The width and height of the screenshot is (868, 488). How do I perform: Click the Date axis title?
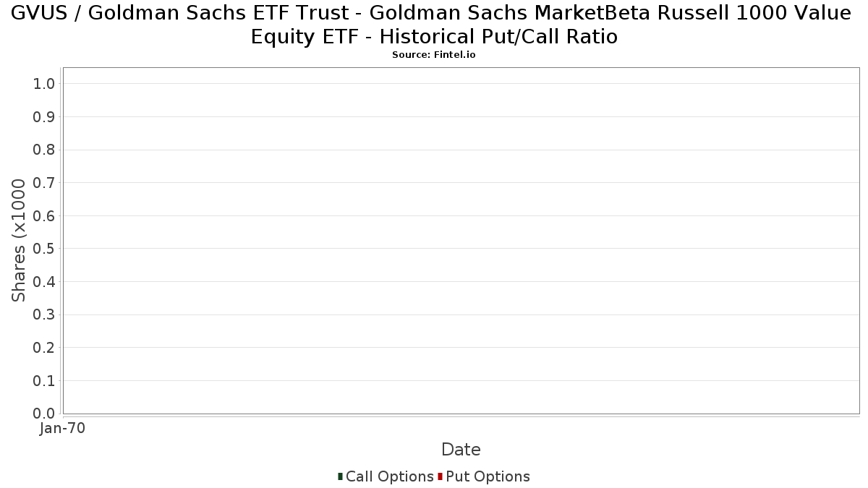(461, 450)
